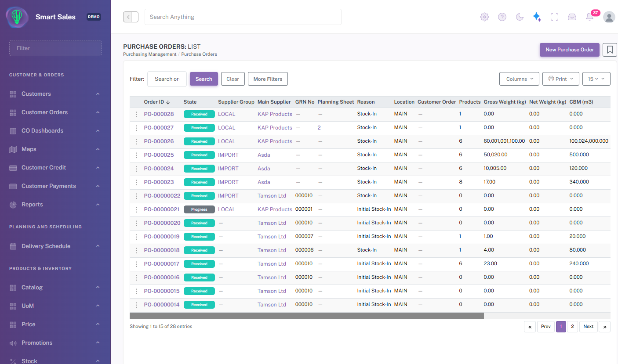Bookmark this page with bookmark icon
618x364 pixels.
pos(610,50)
